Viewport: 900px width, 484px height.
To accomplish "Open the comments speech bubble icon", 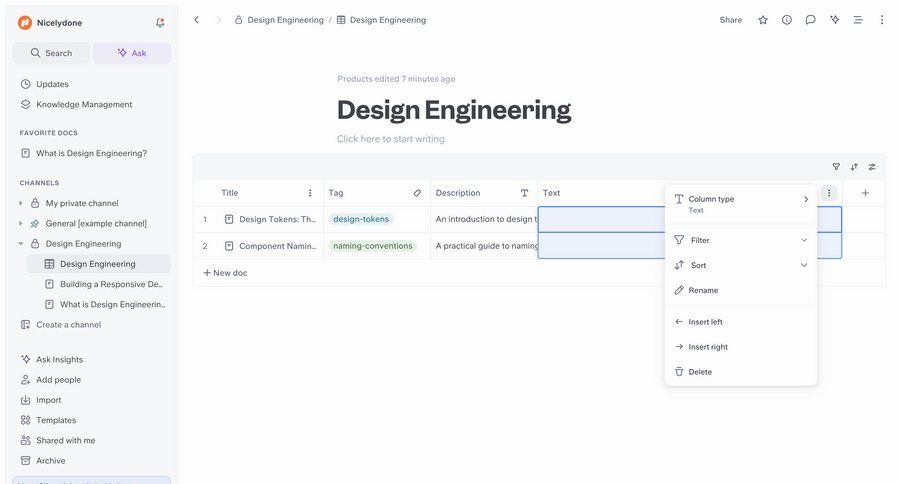I will (x=810, y=20).
